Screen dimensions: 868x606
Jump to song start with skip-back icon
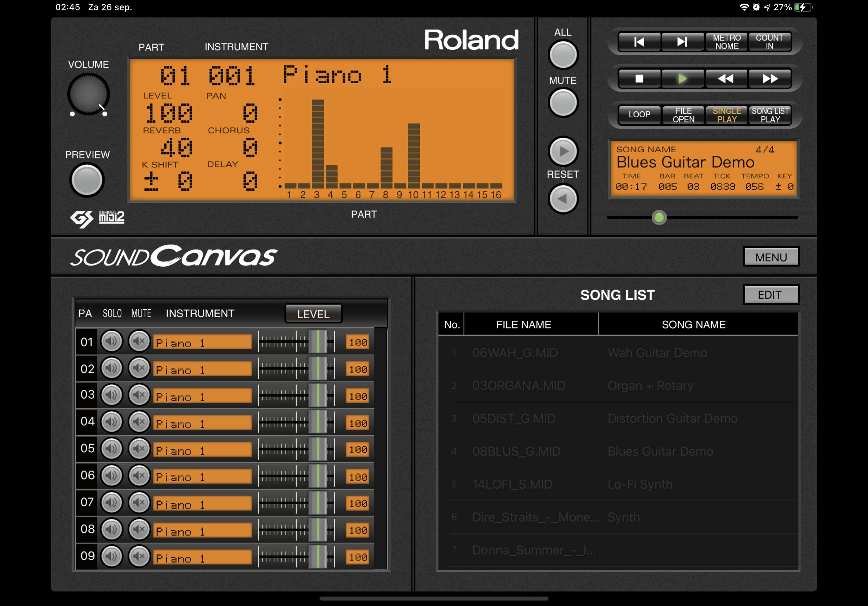639,42
